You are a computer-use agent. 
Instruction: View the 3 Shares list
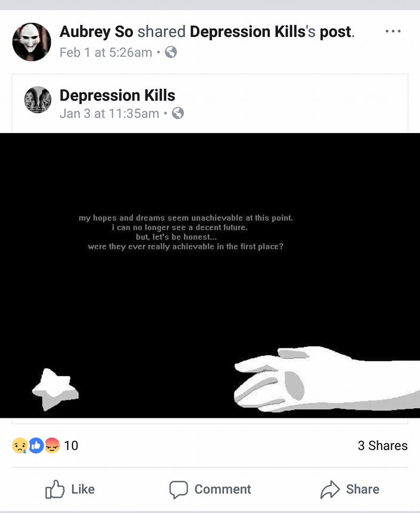pos(383,446)
